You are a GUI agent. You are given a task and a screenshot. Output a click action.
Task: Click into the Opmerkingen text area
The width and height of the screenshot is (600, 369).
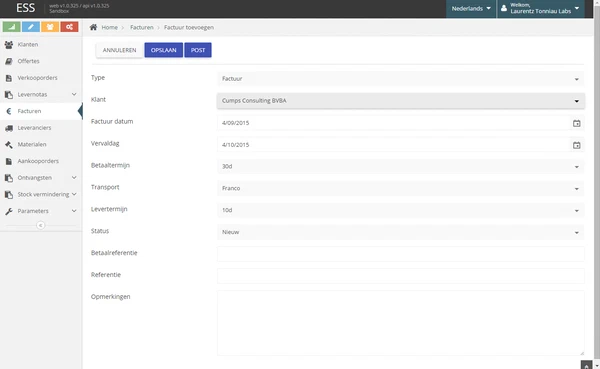pyautogui.click(x=400, y=323)
